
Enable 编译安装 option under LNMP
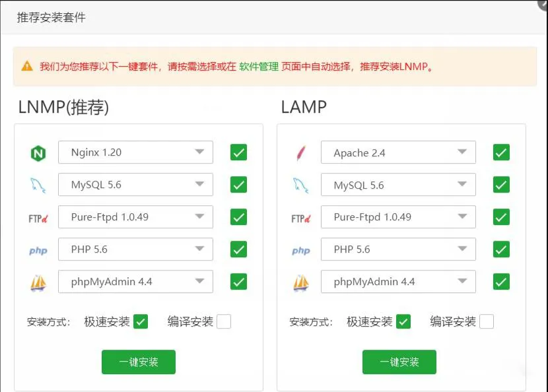[x=224, y=321]
